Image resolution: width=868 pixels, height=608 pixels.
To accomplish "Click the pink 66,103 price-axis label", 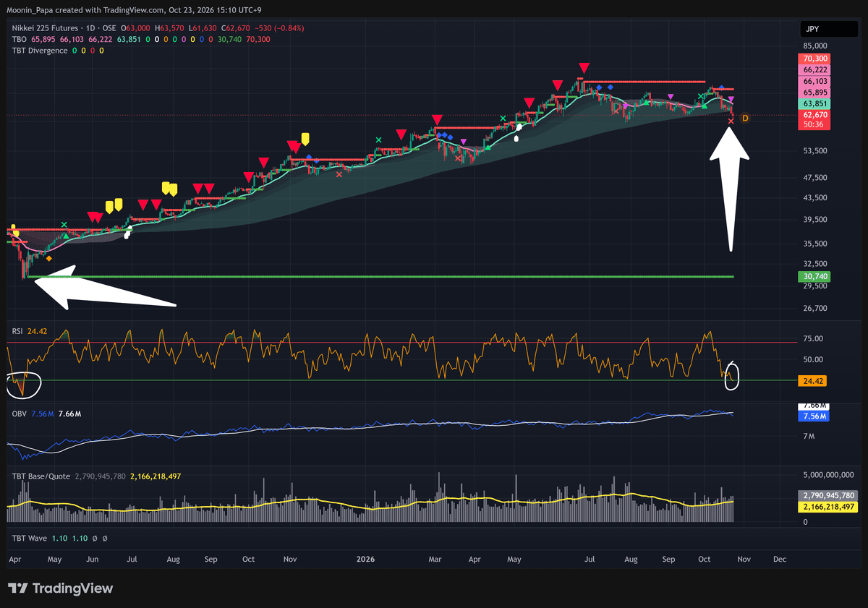I will [814, 82].
